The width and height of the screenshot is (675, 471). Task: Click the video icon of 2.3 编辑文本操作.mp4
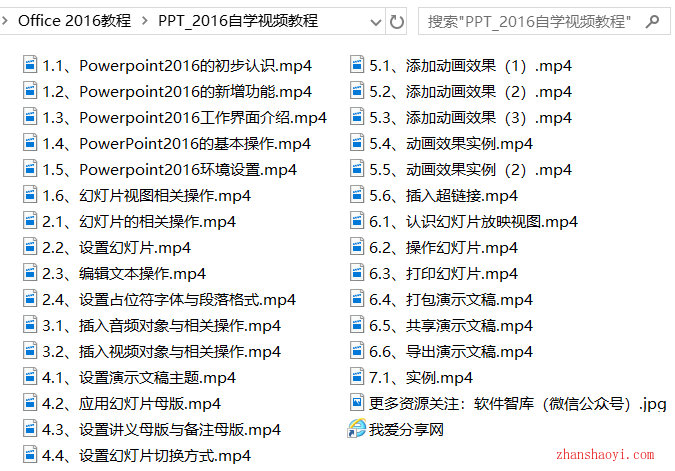click(30, 273)
